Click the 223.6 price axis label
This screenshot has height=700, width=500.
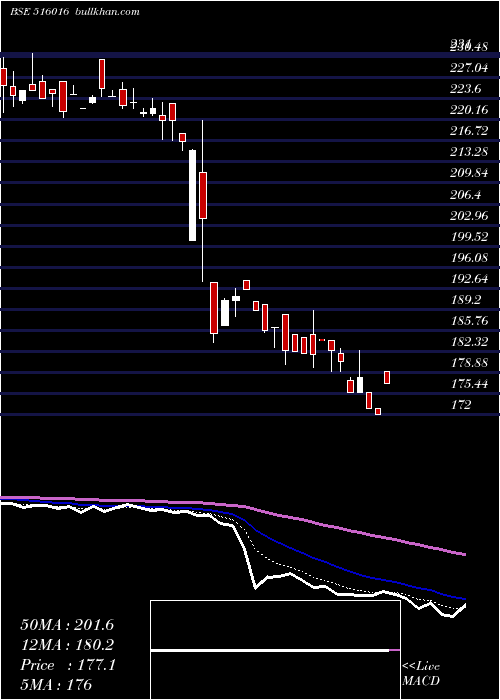pyautogui.click(x=466, y=89)
